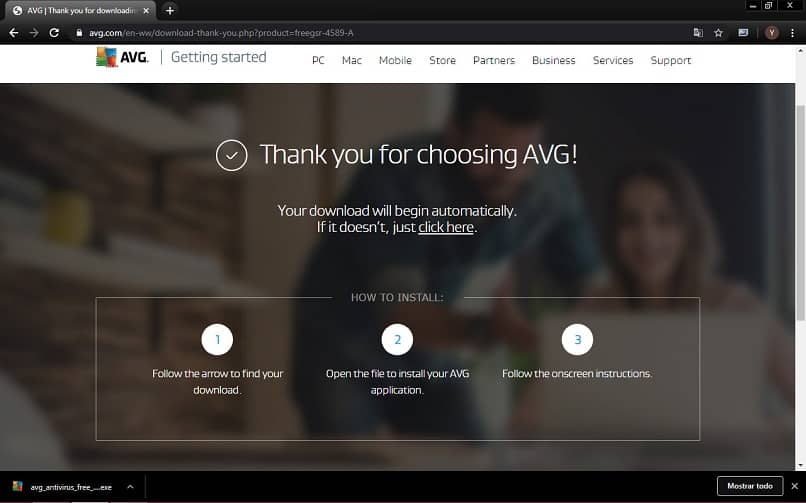Open the Chrome profile avatar

(x=771, y=33)
